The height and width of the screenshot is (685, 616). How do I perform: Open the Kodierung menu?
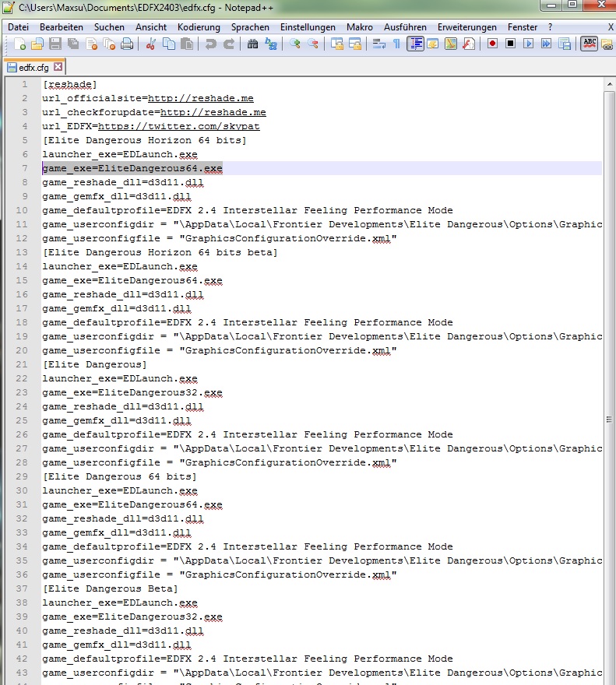point(199,27)
